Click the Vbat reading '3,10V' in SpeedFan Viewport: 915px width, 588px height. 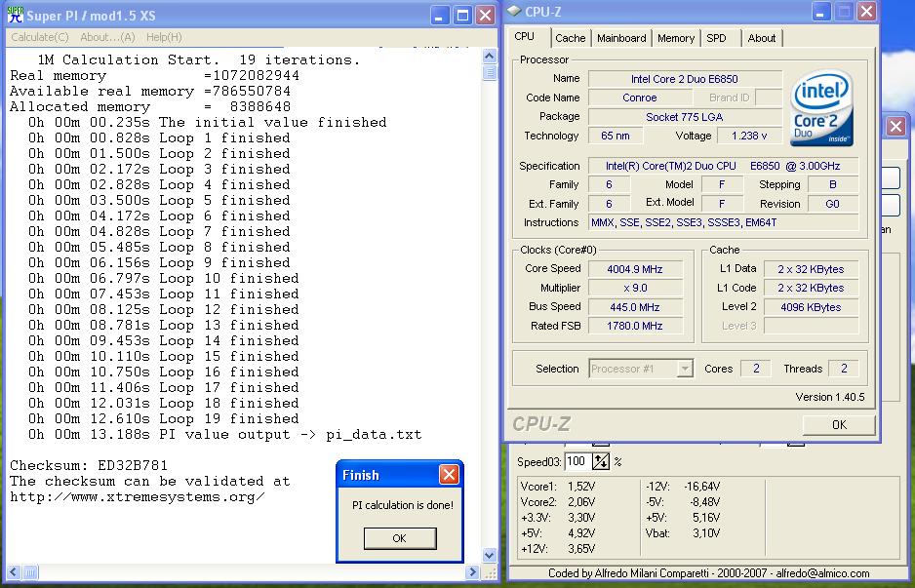click(706, 532)
